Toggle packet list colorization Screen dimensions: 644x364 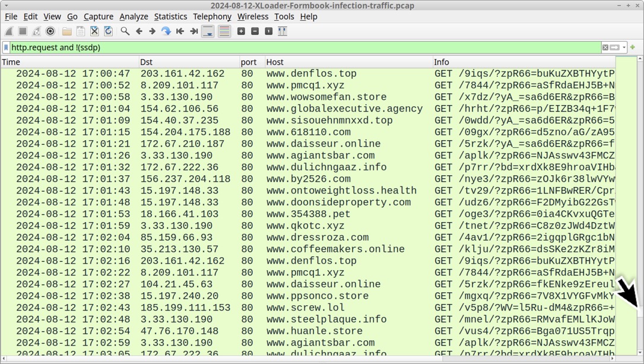[224, 31]
